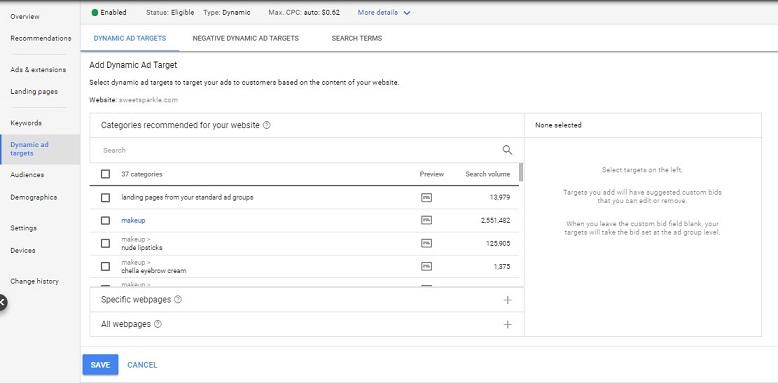
Task: Click search volume 1,375 value
Action: tap(502, 266)
